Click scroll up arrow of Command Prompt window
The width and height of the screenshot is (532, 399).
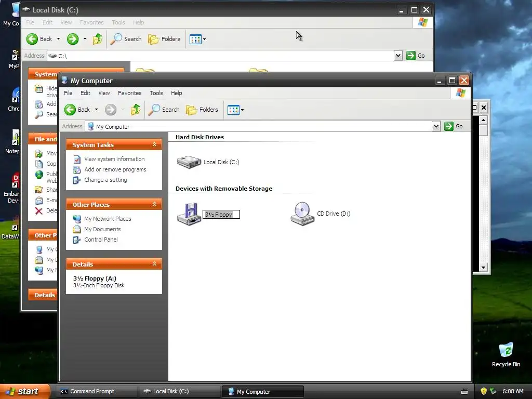pos(484,120)
